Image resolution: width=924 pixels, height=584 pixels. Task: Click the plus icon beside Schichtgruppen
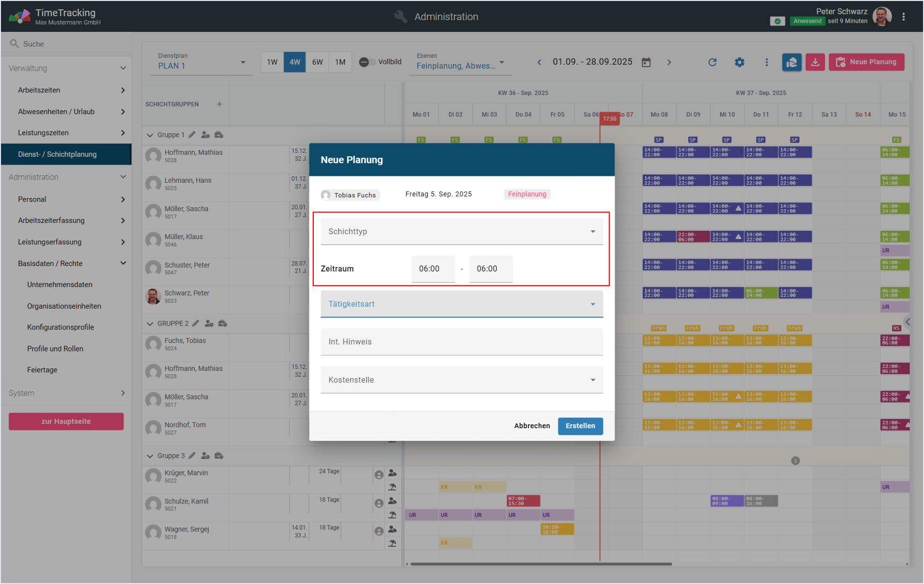(x=219, y=104)
